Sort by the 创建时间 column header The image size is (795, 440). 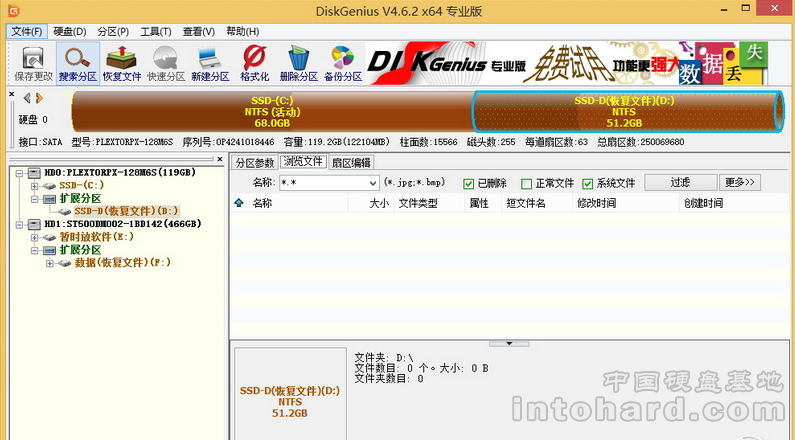click(x=735, y=203)
